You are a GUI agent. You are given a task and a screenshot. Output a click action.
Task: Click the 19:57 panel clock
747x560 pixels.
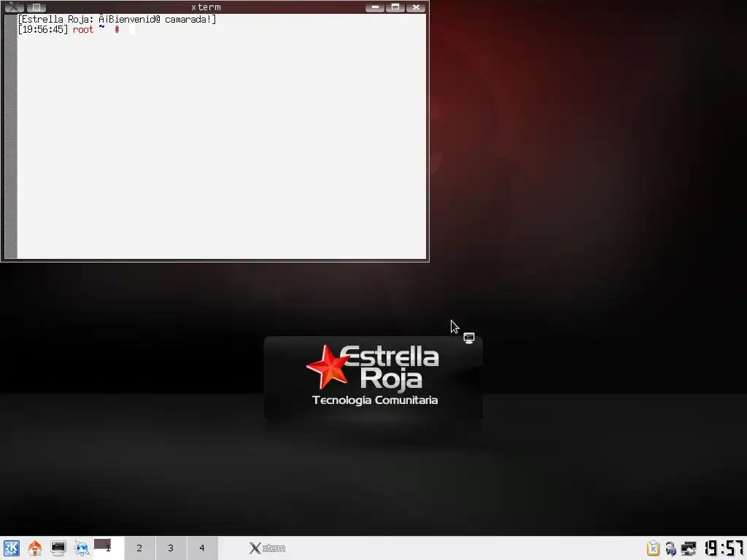[x=724, y=548]
